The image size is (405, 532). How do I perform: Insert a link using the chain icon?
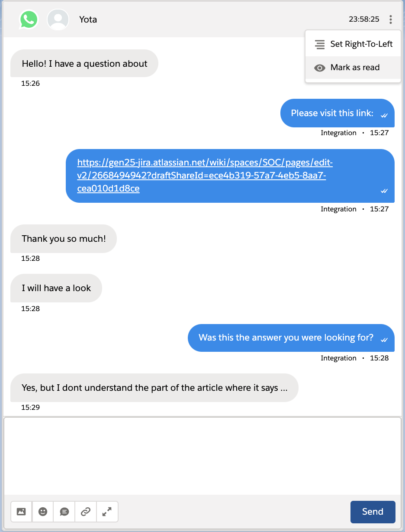point(86,512)
